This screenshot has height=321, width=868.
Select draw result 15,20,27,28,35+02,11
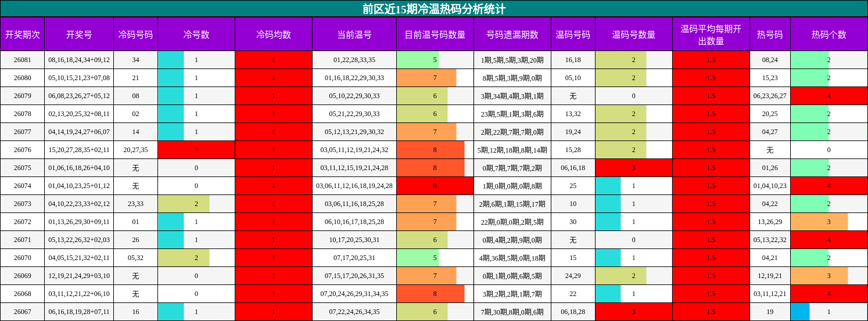(x=79, y=150)
